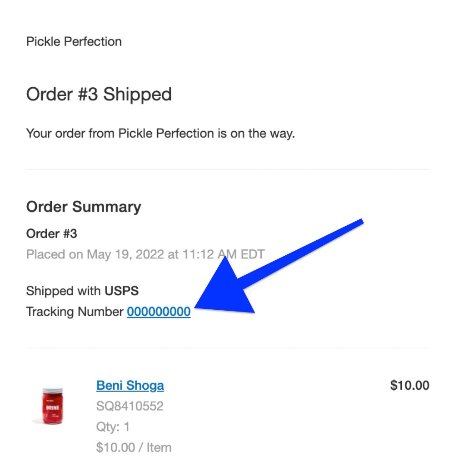The width and height of the screenshot is (454, 476).
Task: Open the tracking number 000000000 link
Action: pyautogui.click(x=159, y=312)
